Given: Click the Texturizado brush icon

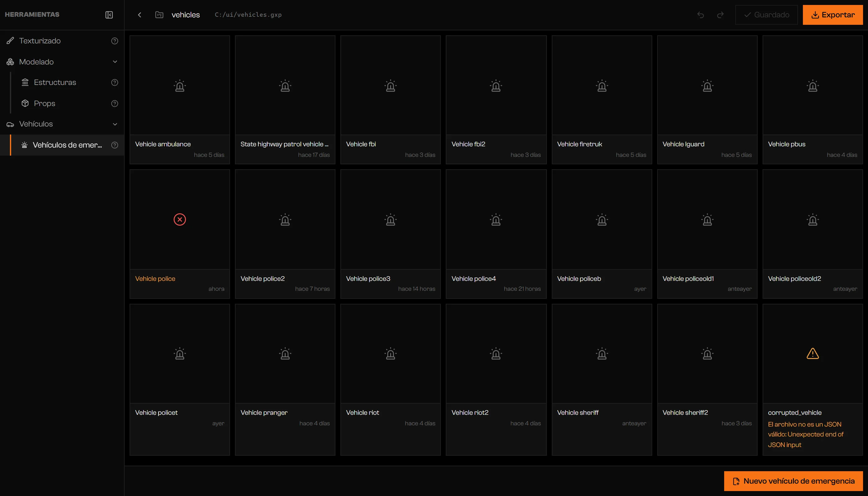Looking at the screenshot, I should point(10,41).
